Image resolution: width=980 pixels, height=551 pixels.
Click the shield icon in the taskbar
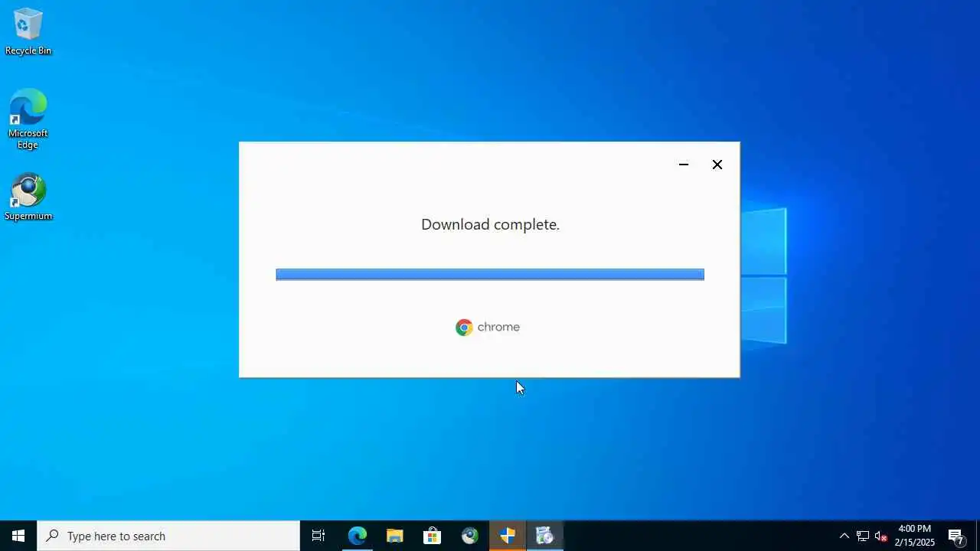coord(508,536)
